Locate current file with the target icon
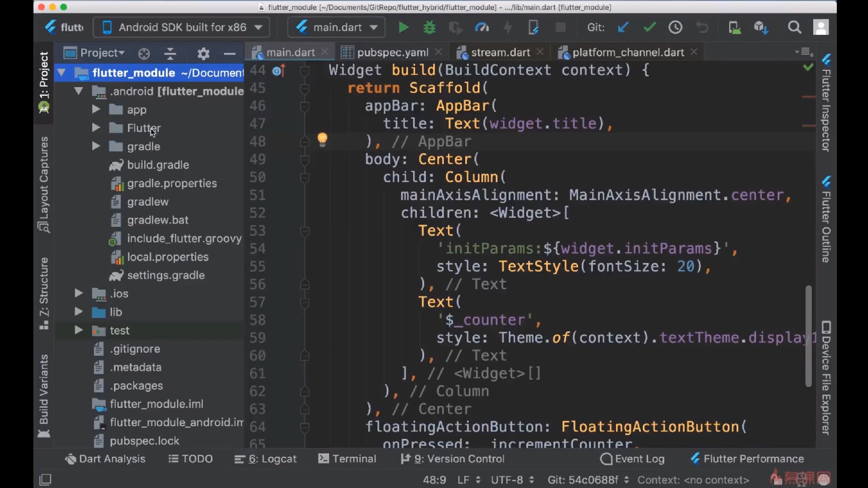 coord(144,54)
